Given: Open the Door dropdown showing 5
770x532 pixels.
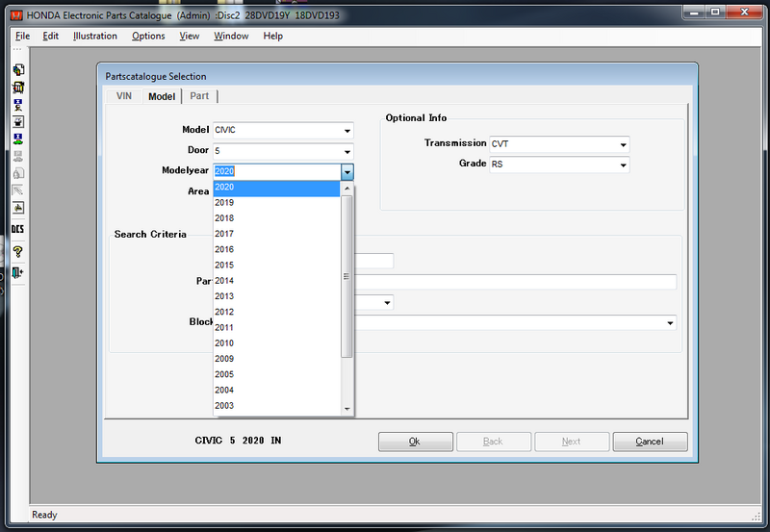Looking at the screenshot, I should point(346,151).
